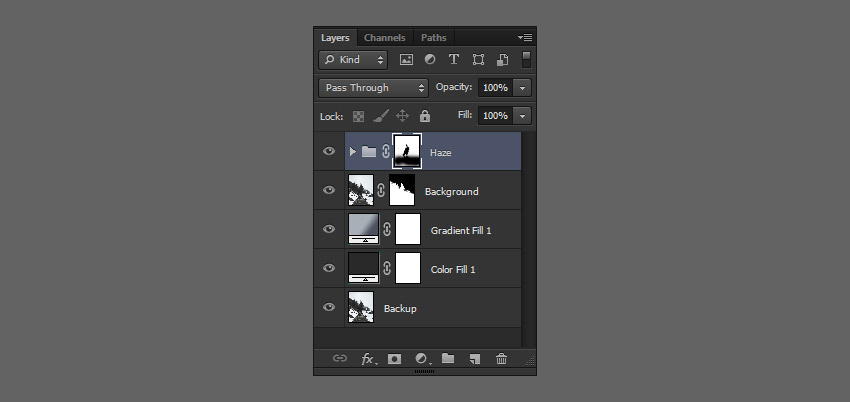The image size is (850, 402).
Task: Select layer name Gradient Fill 1
Action: point(461,231)
